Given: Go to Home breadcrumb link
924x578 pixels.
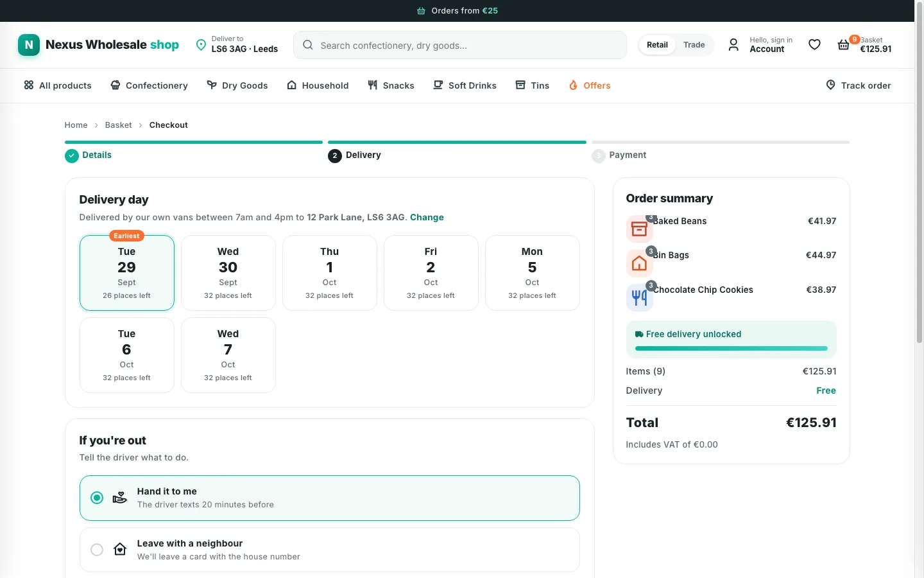Looking at the screenshot, I should pyautogui.click(x=76, y=125).
